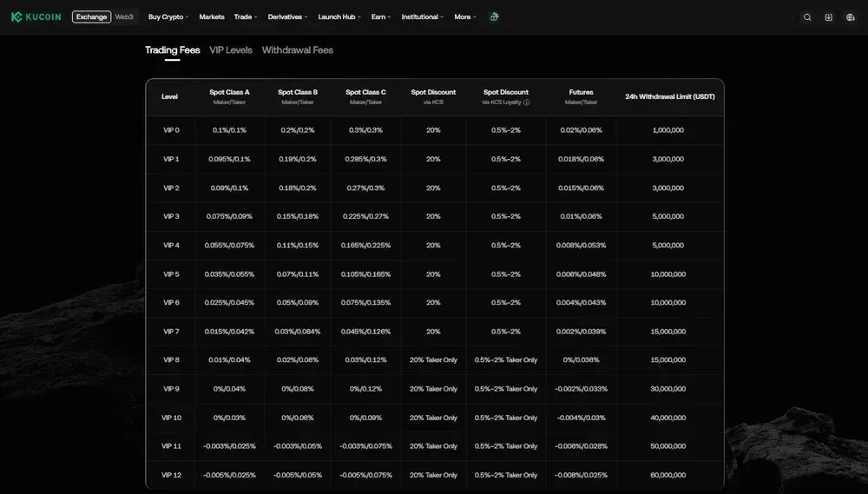Switch to the VIP Levels tab
This screenshot has height=494, width=868.
tap(231, 49)
